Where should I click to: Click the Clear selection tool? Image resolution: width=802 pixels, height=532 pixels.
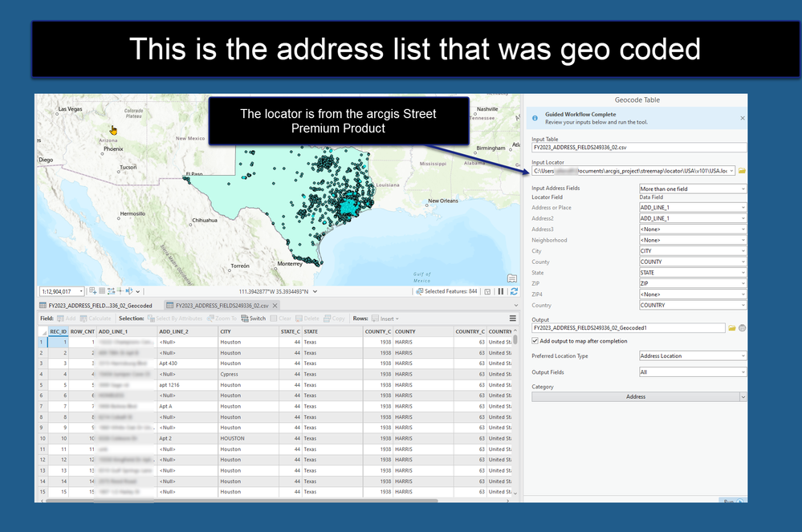pyautogui.click(x=281, y=319)
